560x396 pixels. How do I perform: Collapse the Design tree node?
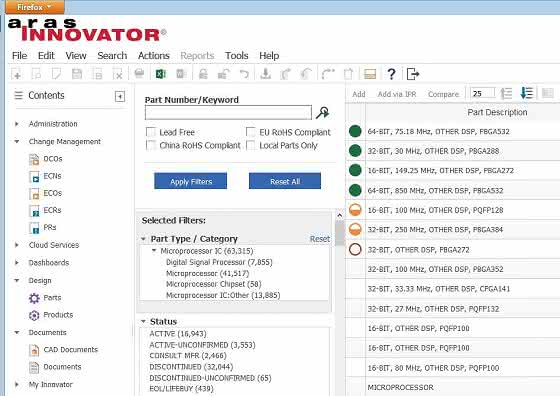(16, 280)
